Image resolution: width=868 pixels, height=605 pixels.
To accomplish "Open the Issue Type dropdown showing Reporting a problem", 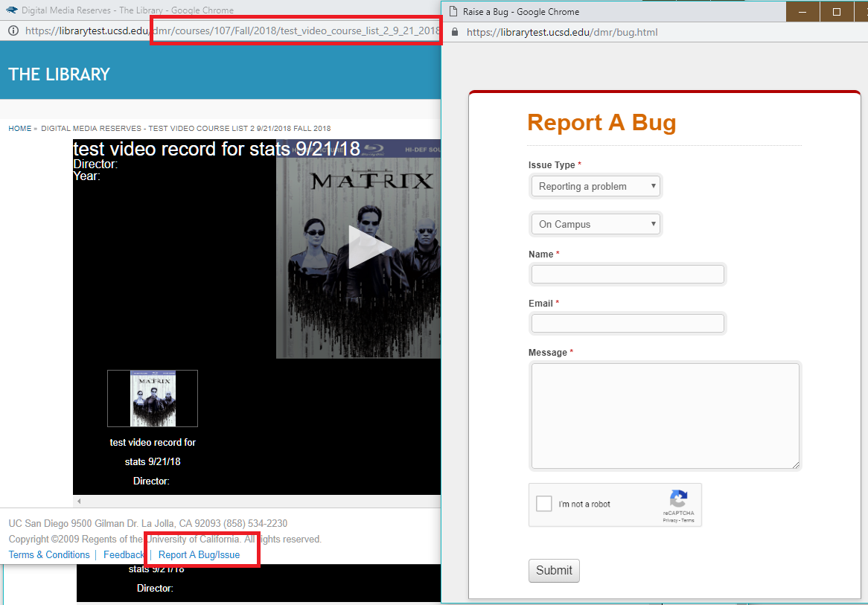I will 595,185.
